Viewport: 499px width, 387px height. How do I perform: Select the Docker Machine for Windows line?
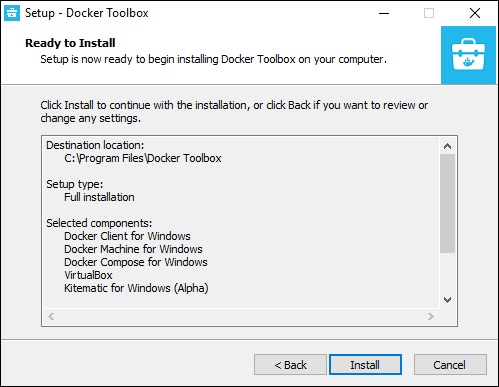[x=133, y=249]
